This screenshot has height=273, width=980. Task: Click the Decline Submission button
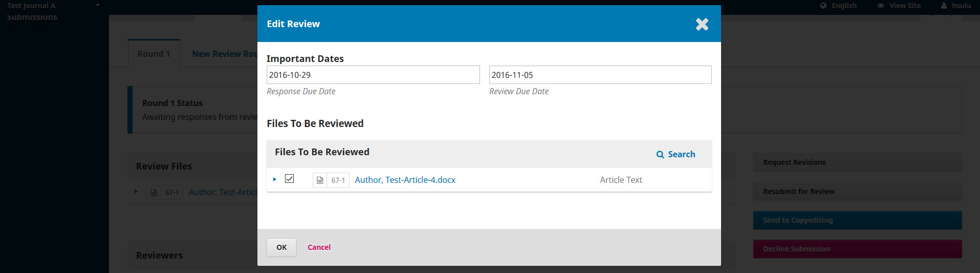point(857,249)
